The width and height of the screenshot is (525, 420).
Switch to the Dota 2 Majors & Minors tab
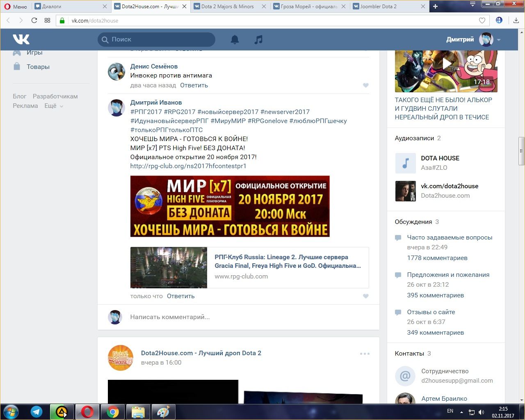[x=228, y=7]
